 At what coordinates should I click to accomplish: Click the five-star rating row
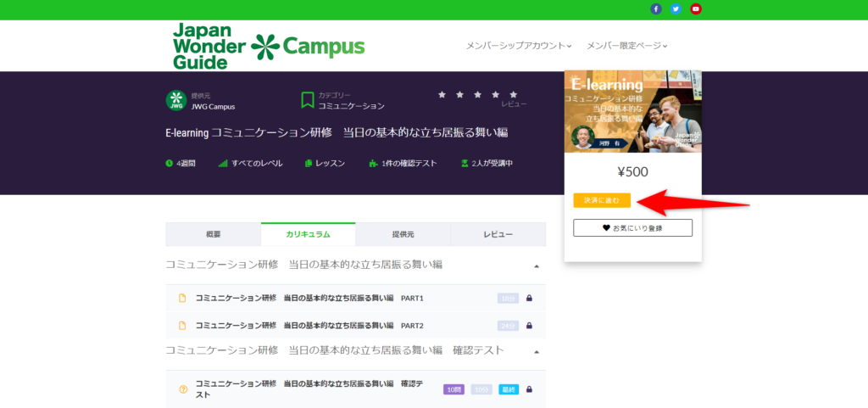coord(477,94)
